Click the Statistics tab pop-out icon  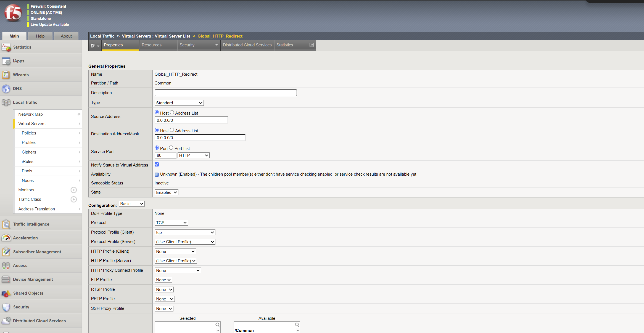click(312, 45)
